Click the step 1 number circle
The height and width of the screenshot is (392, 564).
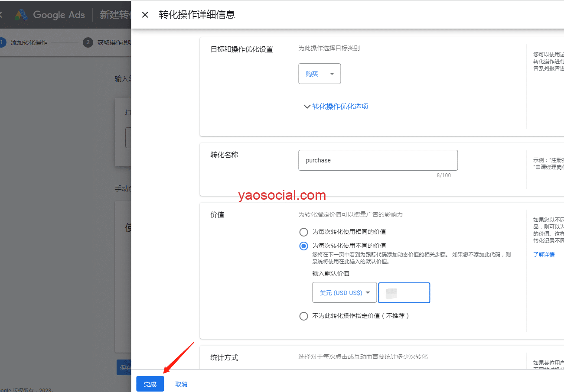pos(2,42)
